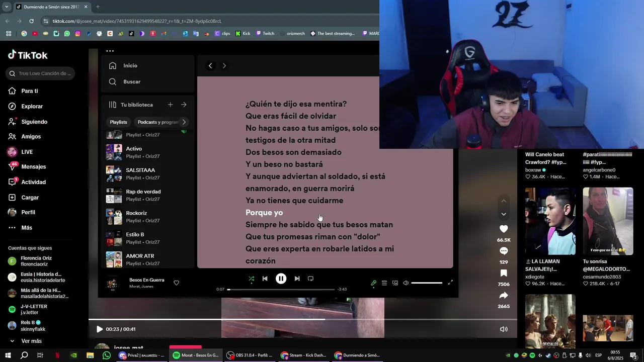Share the TikTok video
The width and height of the screenshot is (644, 362).
click(x=504, y=295)
